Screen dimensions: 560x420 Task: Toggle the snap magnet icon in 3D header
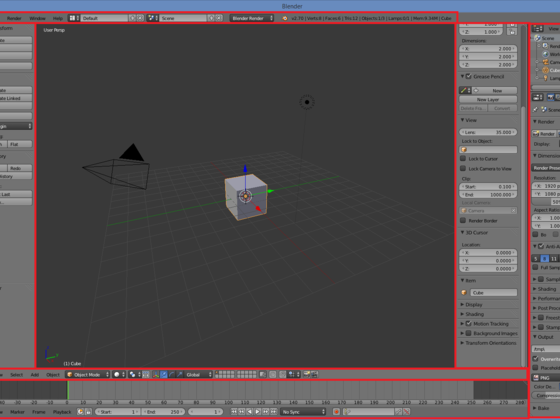tap(282, 374)
